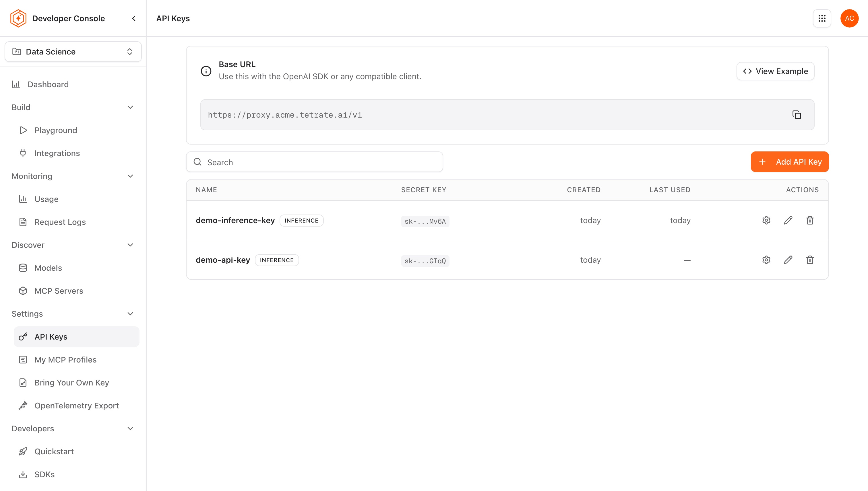868x491 pixels.
Task: Open settings for demo-inference-key
Action: click(x=766, y=220)
